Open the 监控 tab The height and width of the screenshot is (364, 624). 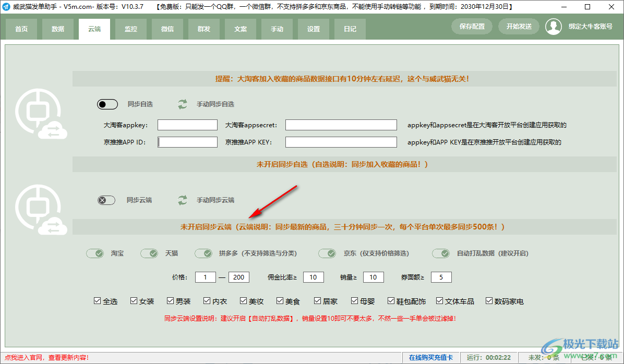pyautogui.click(x=131, y=29)
